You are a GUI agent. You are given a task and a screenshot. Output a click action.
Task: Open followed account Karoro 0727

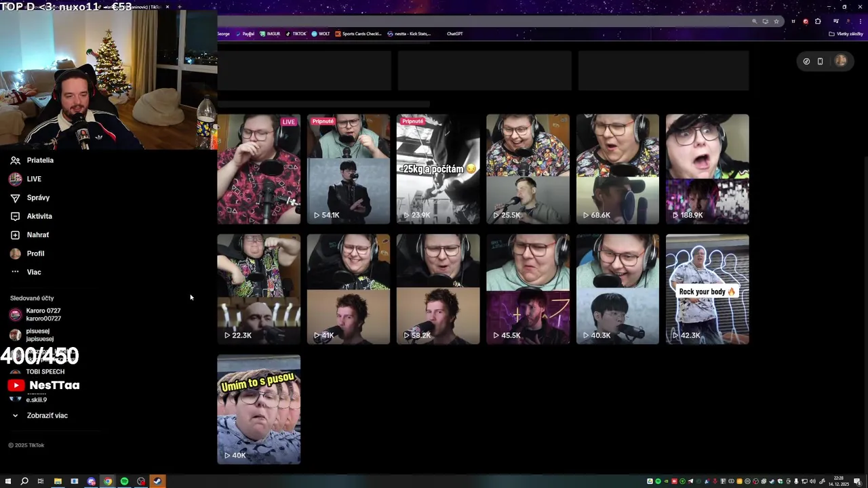click(43, 314)
